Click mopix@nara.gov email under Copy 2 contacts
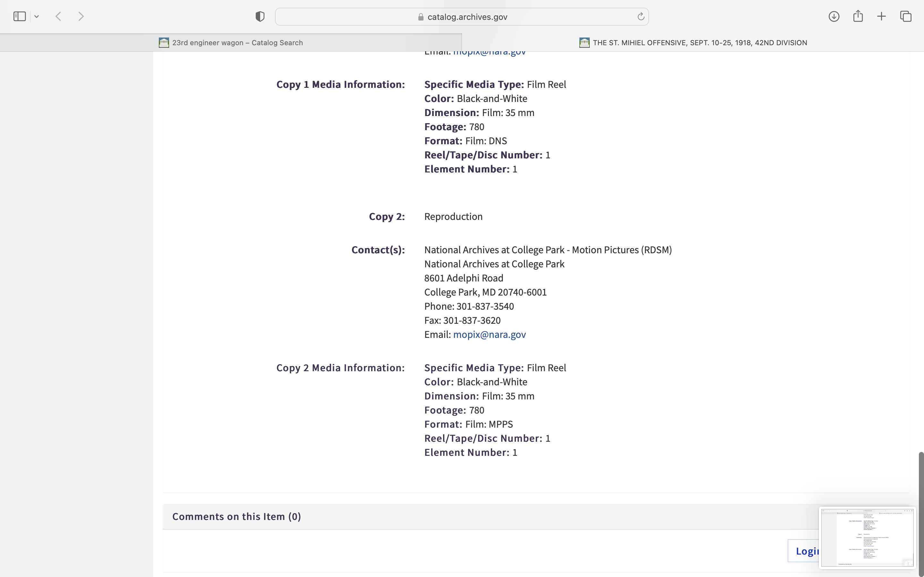This screenshot has width=924, height=577. (x=489, y=335)
